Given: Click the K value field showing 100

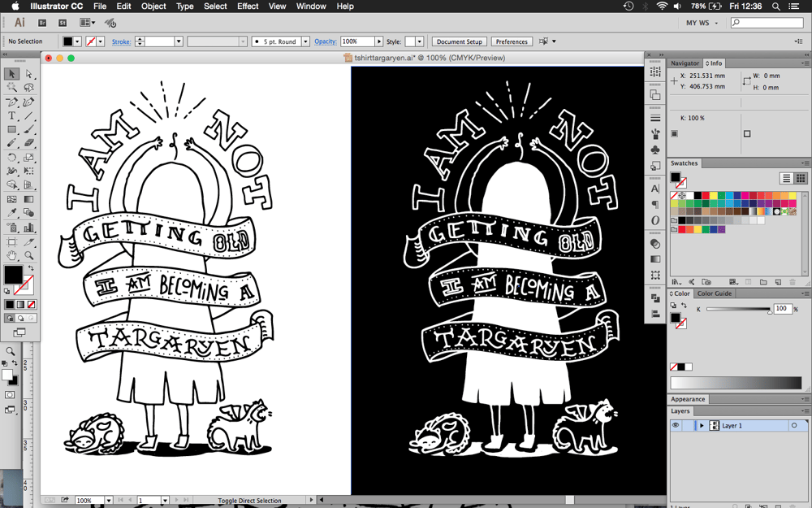Looking at the screenshot, I should 782,309.
